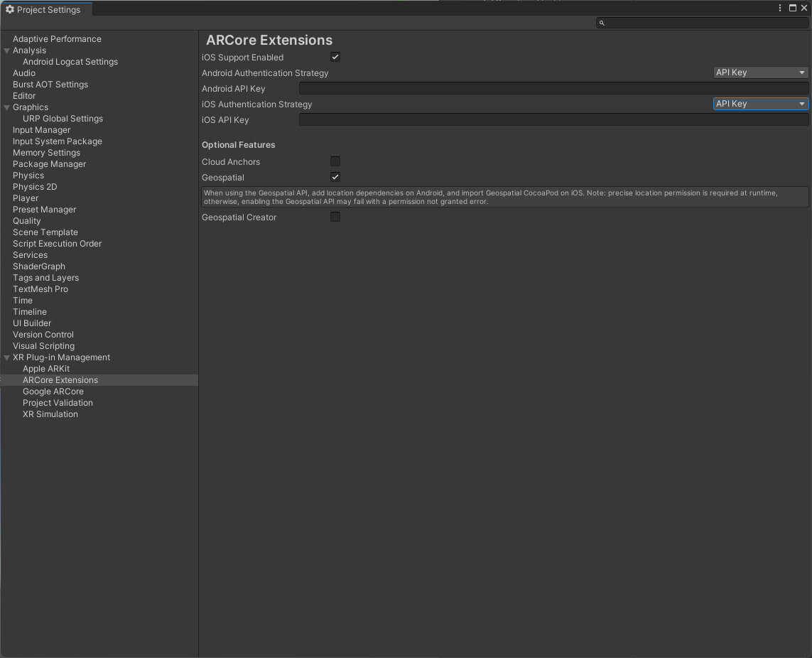Select Services settings
812x658 pixels.
(30, 255)
